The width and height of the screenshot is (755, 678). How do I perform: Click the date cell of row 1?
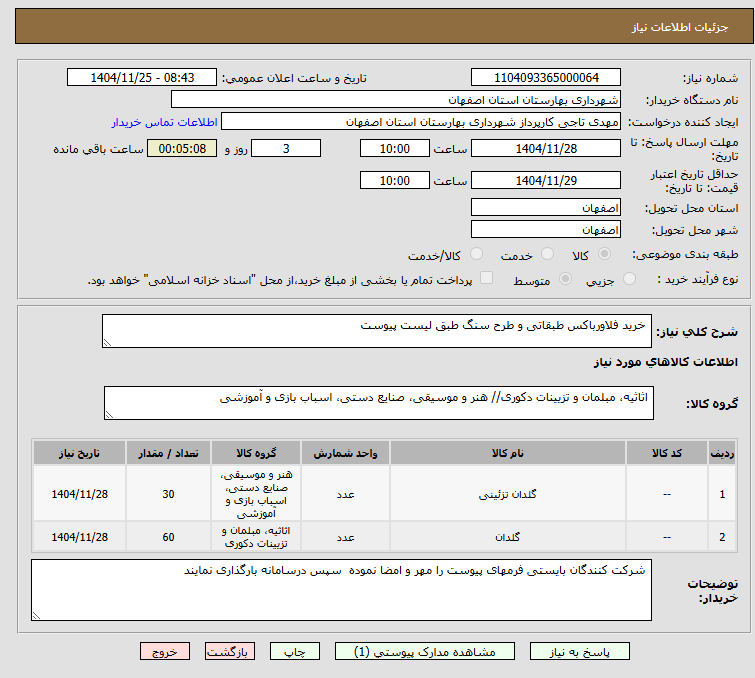click(79, 494)
